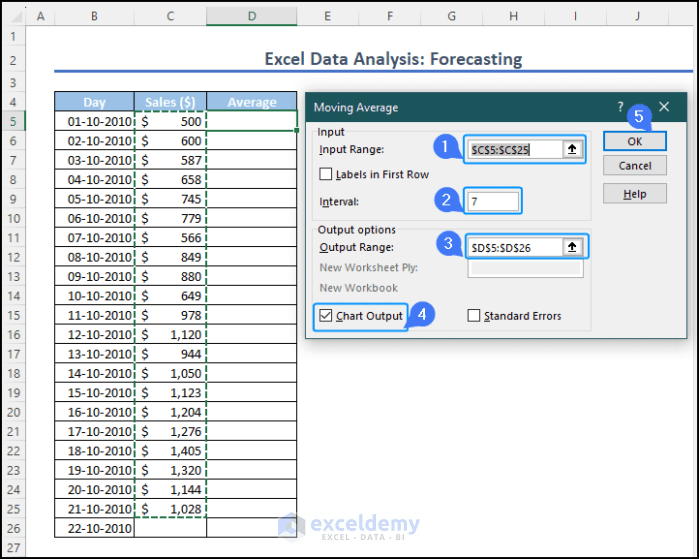Viewport: 699px width, 559px height.
Task: Click OK in Moving Average dialog
Action: tap(635, 141)
